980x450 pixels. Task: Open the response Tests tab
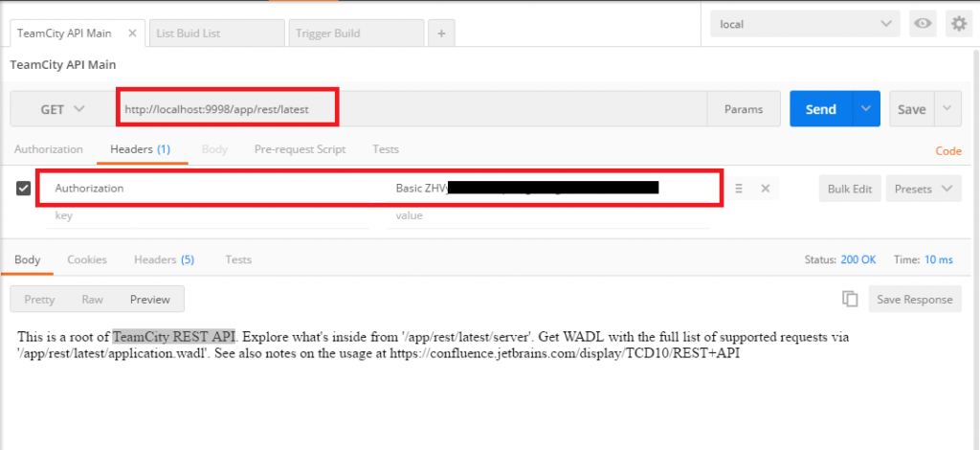click(238, 259)
